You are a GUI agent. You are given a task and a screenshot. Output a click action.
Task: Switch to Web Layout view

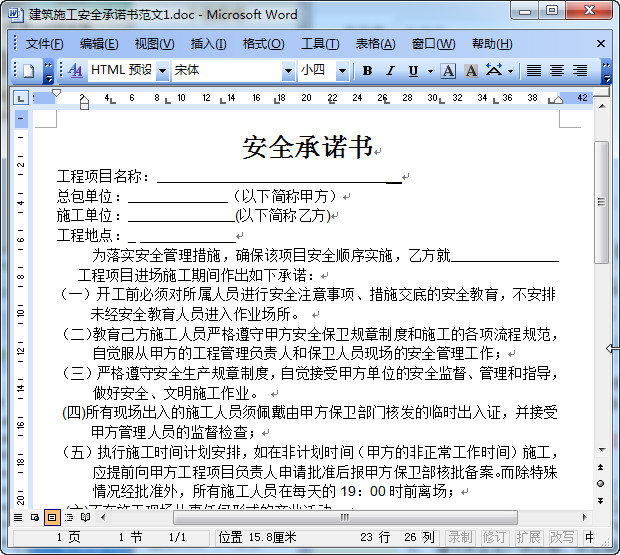[x=35, y=517]
